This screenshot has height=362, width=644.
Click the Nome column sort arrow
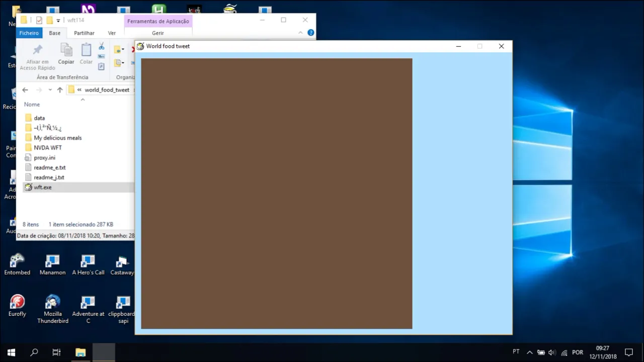tap(83, 100)
